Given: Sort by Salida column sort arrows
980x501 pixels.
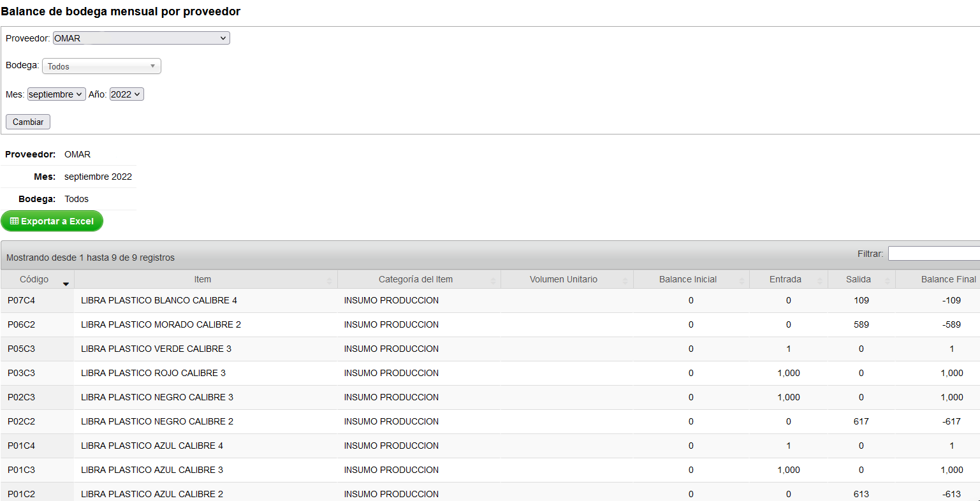Looking at the screenshot, I should click(x=887, y=280).
